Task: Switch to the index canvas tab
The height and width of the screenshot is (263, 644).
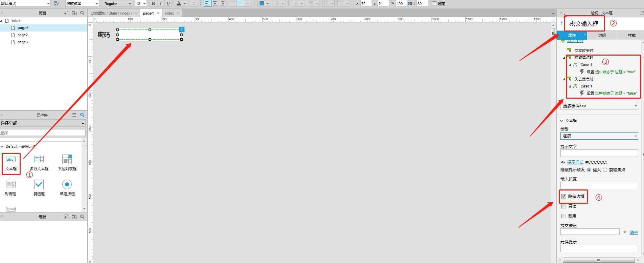Action: pyautogui.click(x=170, y=13)
